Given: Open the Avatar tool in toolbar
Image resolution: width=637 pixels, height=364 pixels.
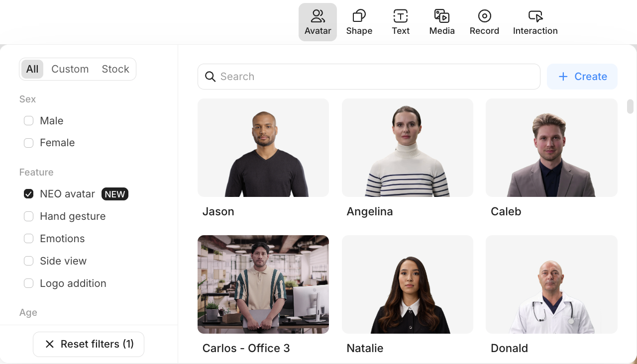Looking at the screenshot, I should tap(318, 22).
